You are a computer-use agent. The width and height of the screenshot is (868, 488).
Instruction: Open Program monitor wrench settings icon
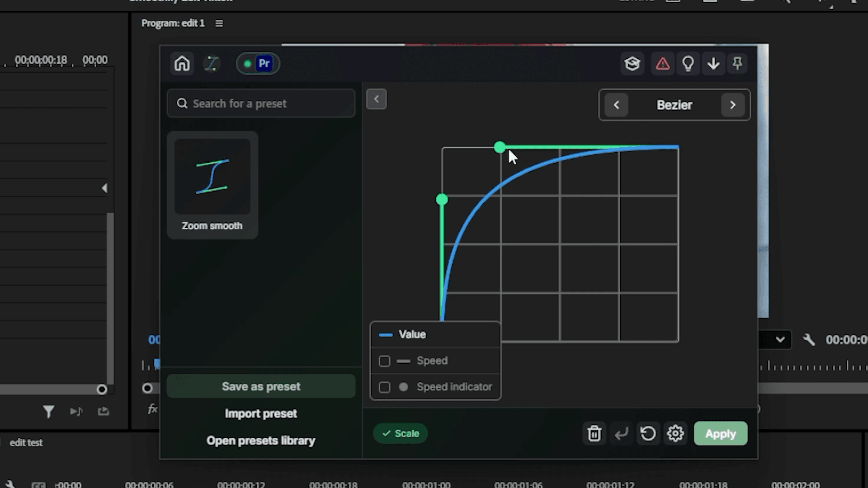[809, 340]
